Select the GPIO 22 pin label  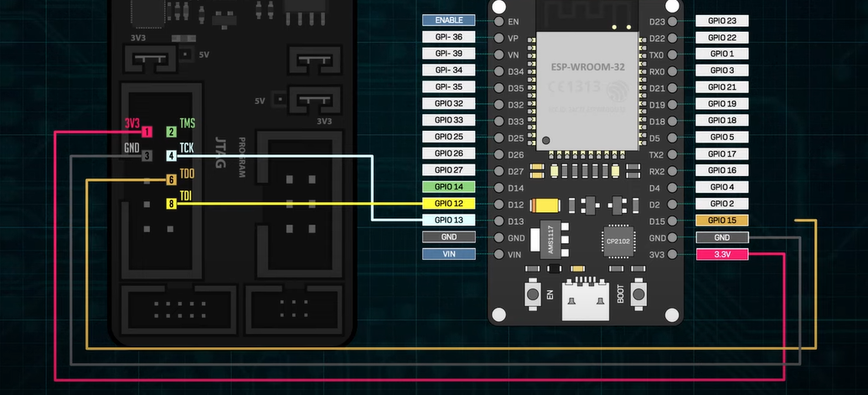click(x=722, y=38)
